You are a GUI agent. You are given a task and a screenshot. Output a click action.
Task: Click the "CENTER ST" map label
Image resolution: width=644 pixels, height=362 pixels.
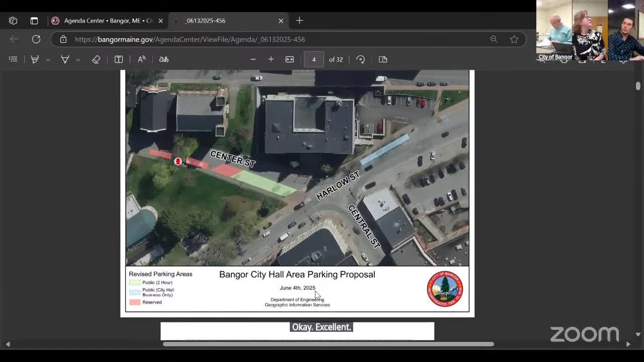tap(233, 159)
